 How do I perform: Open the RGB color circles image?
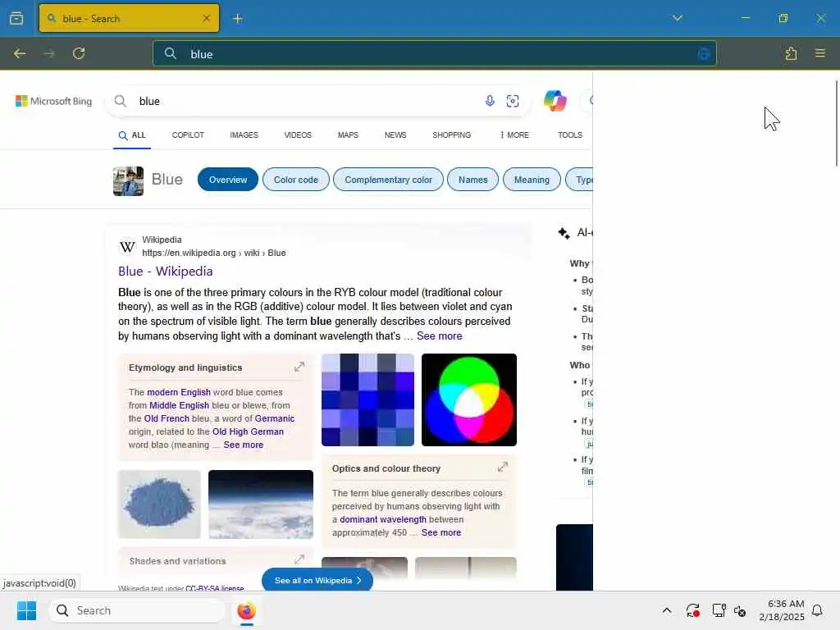click(468, 399)
